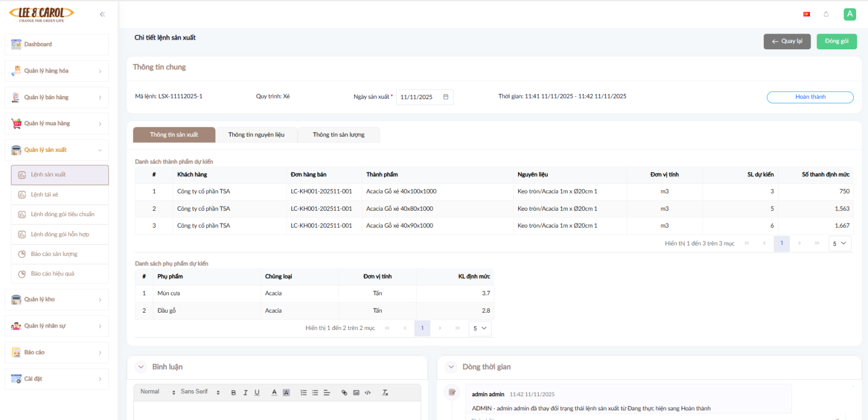Switch to Thông tin nguyên liệu tab

click(256, 135)
